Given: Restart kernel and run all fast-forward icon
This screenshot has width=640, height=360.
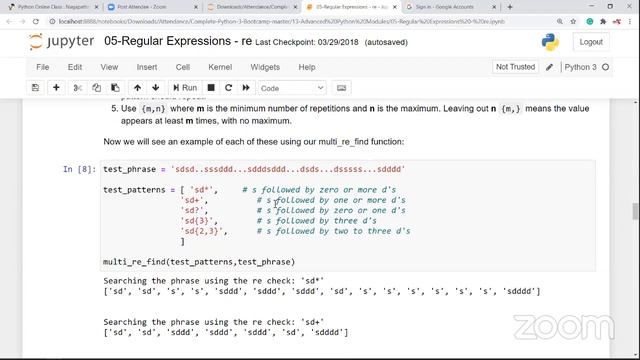Looking at the screenshot, I should point(246,88).
